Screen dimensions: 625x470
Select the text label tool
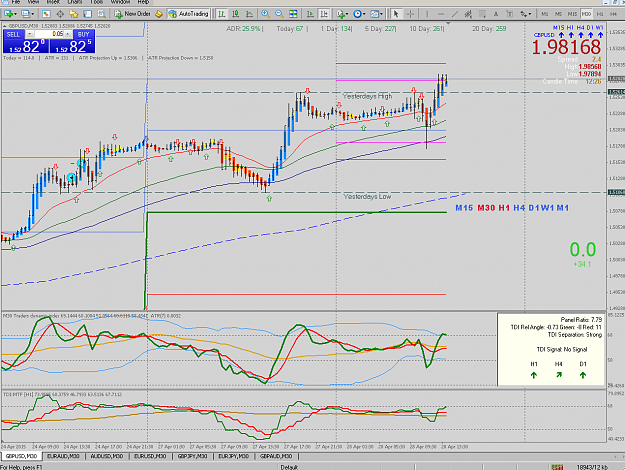click(509, 14)
